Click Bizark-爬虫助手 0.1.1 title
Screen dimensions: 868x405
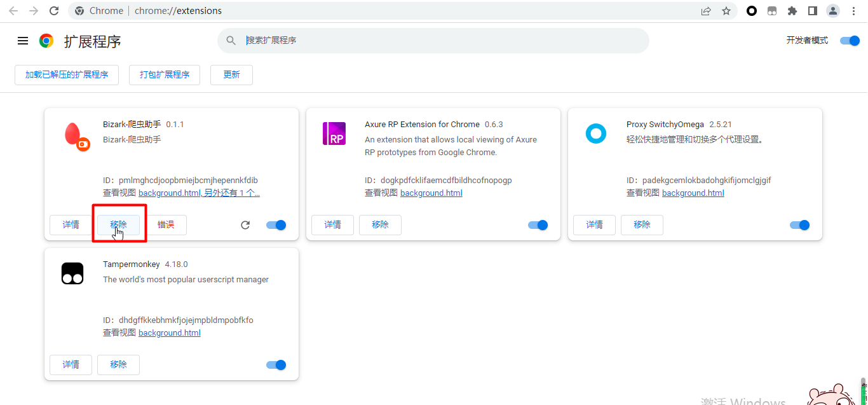tap(144, 125)
